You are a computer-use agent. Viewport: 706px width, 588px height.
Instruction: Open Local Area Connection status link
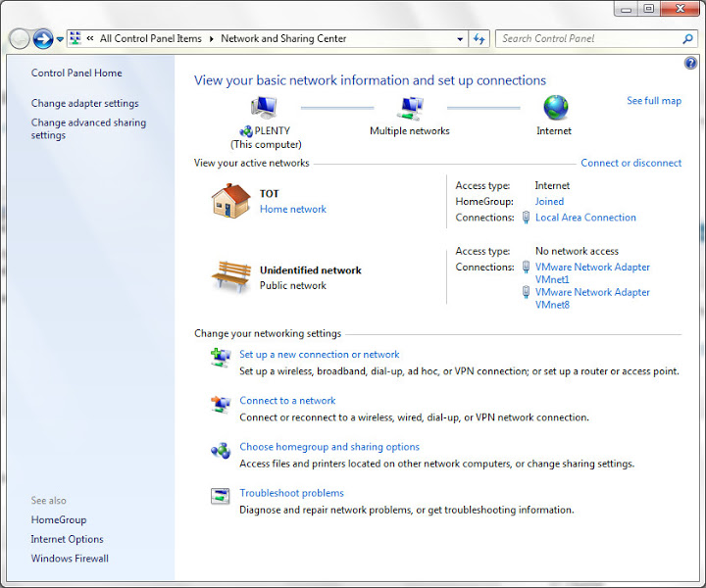[x=585, y=218]
